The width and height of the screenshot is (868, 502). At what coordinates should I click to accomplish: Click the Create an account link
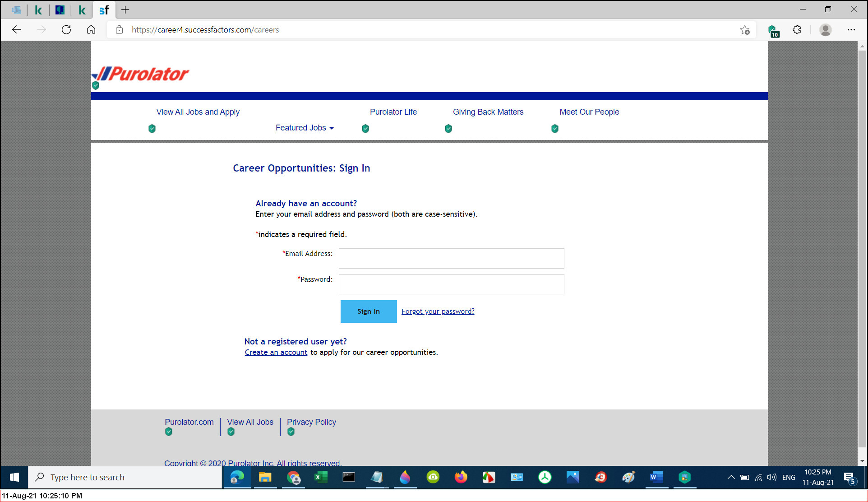(x=276, y=352)
